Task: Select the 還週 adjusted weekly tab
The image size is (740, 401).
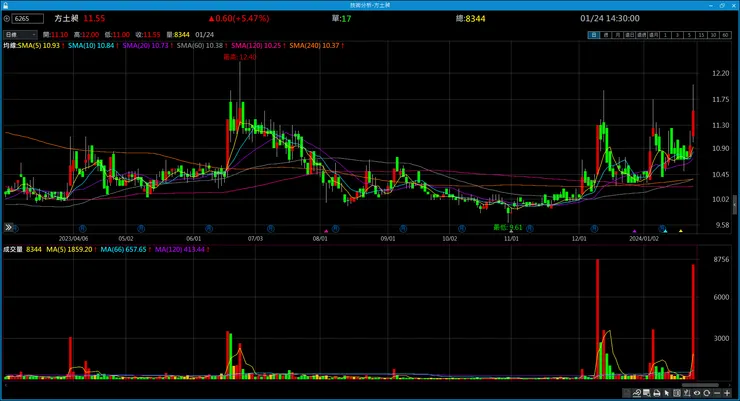Action: point(641,35)
